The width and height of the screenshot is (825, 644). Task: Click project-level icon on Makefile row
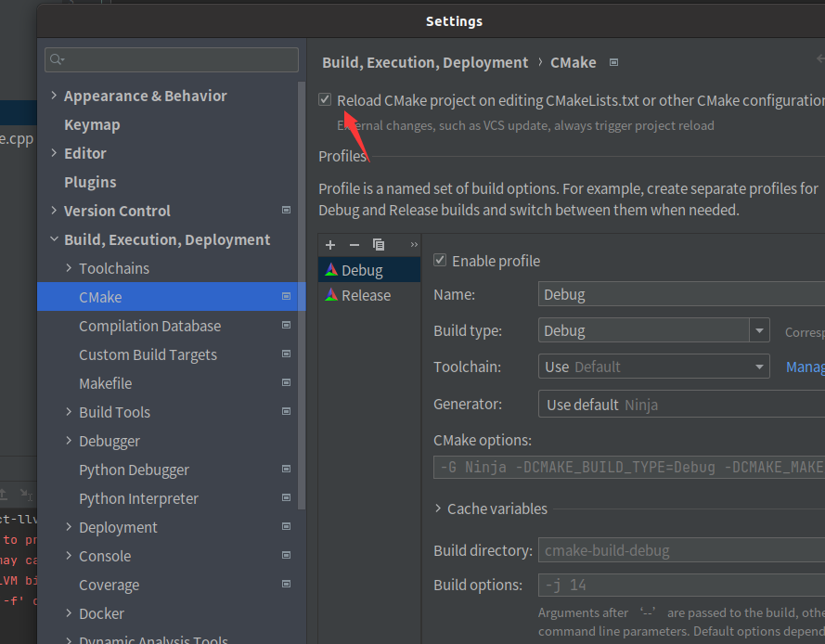(x=286, y=382)
